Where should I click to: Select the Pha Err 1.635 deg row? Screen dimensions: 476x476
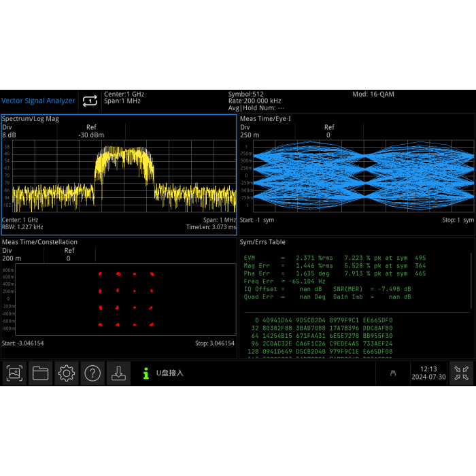(335, 273)
